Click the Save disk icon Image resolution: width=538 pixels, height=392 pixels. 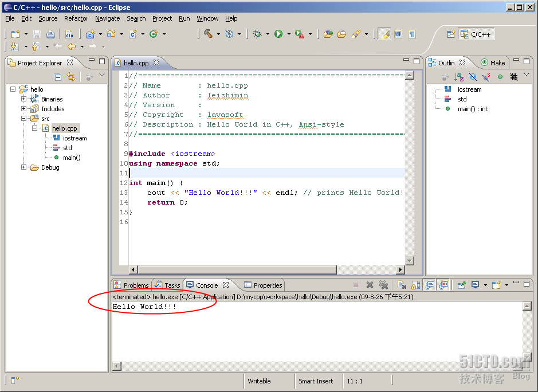37,34
